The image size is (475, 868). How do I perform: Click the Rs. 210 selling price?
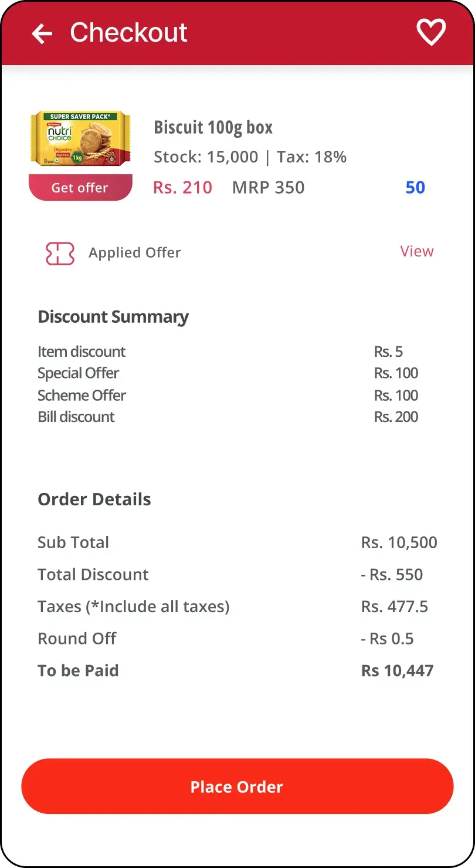[x=182, y=188]
